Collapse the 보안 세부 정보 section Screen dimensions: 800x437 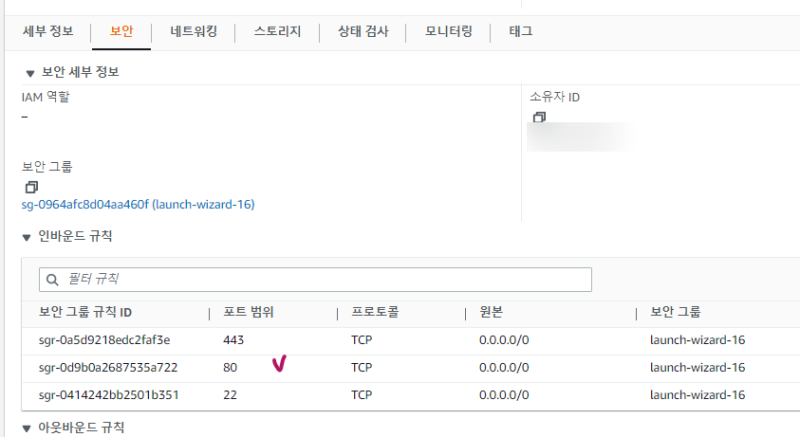[27, 73]
